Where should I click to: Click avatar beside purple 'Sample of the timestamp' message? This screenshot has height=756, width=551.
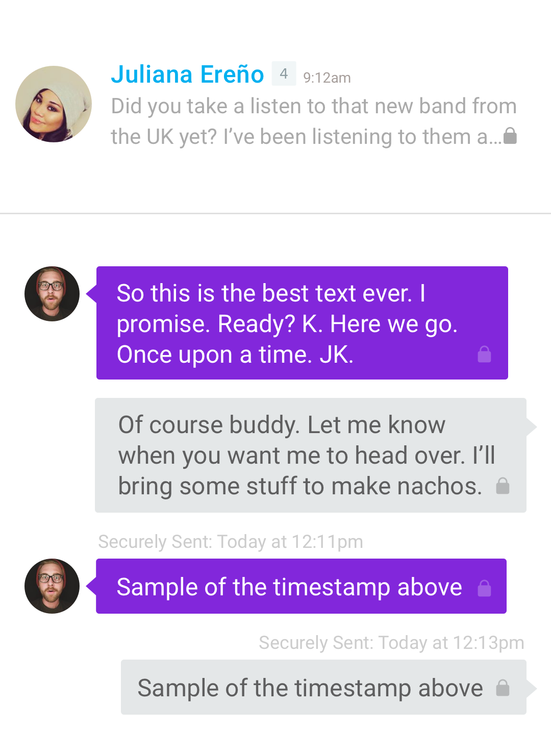coord(52,586)
